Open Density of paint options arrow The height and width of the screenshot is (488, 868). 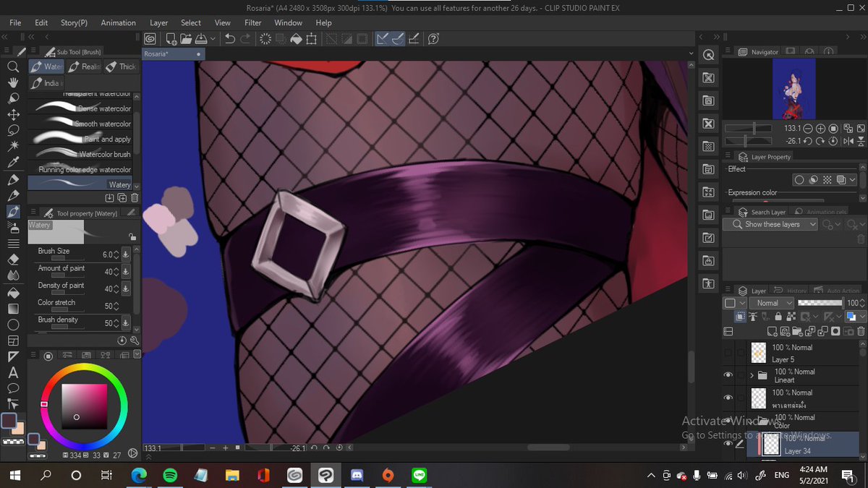point(127,289)
